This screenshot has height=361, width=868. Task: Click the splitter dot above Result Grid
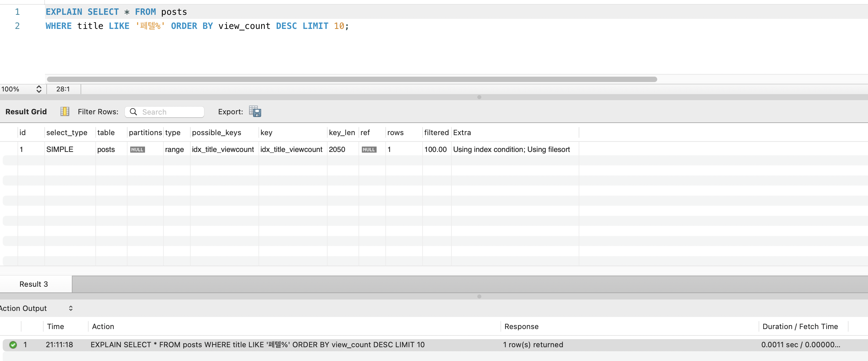pos(479,97)
